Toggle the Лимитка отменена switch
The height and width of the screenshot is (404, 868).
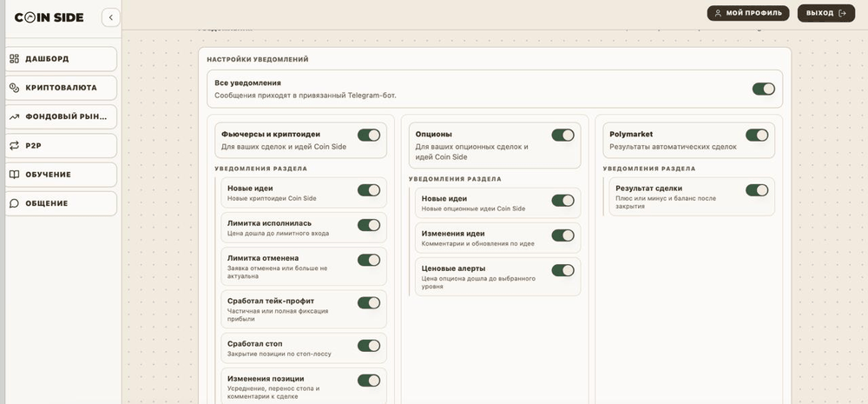[x=369, y=260]
